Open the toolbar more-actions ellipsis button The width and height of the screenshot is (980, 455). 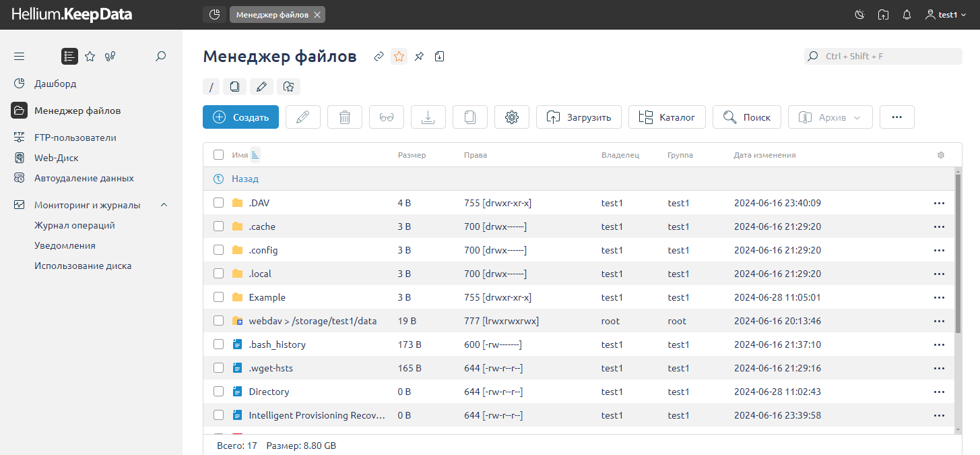896,117
